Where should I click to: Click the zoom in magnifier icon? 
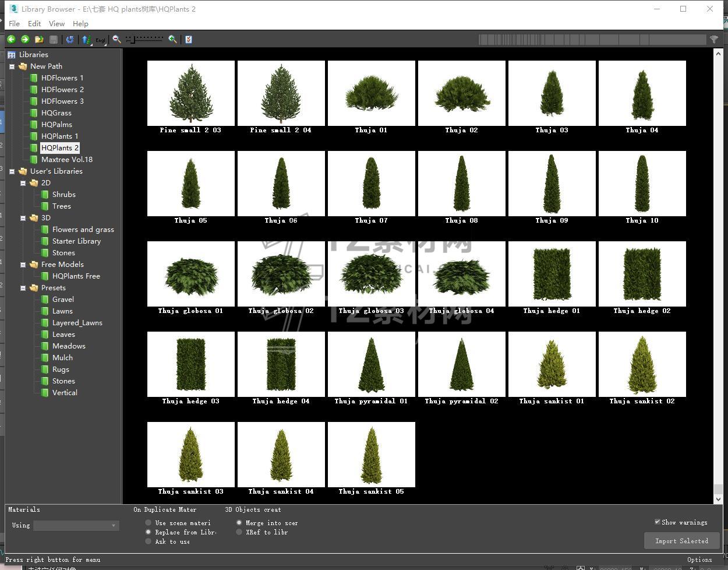[x=172, y=39]
